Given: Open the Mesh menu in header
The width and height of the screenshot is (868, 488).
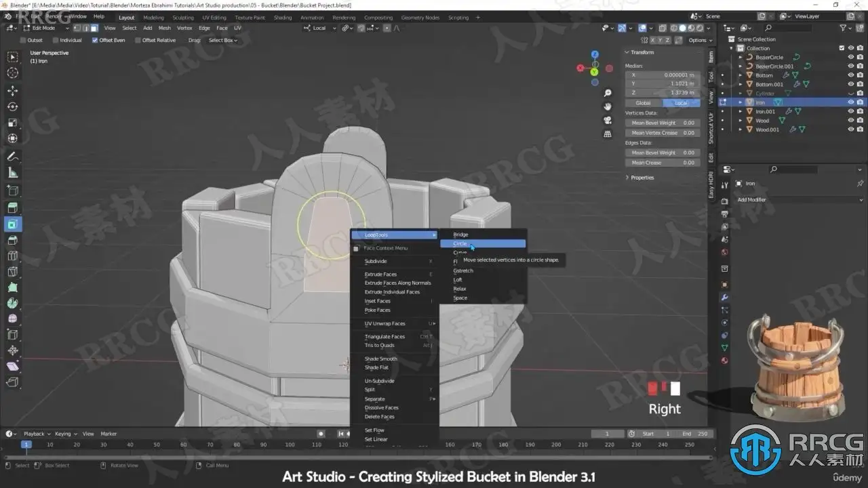Looking at the screenshot, I should 165,28.
